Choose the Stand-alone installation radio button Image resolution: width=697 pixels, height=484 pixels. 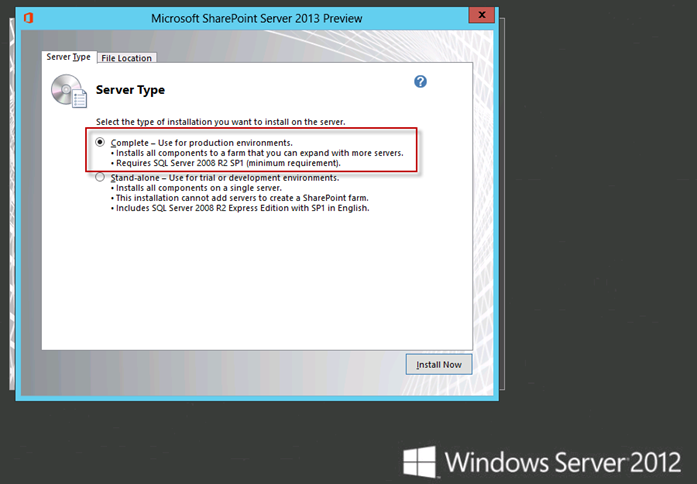point(100,177)
